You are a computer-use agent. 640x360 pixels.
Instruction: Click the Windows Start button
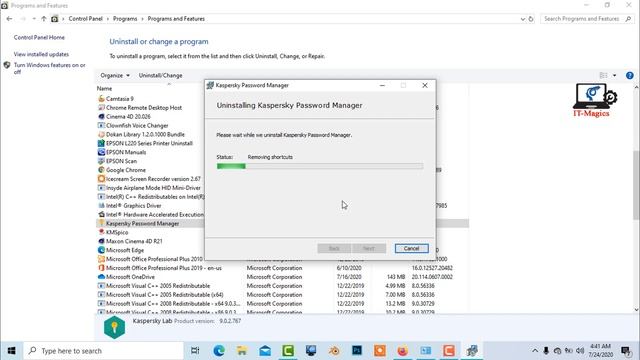coord(11,351)
